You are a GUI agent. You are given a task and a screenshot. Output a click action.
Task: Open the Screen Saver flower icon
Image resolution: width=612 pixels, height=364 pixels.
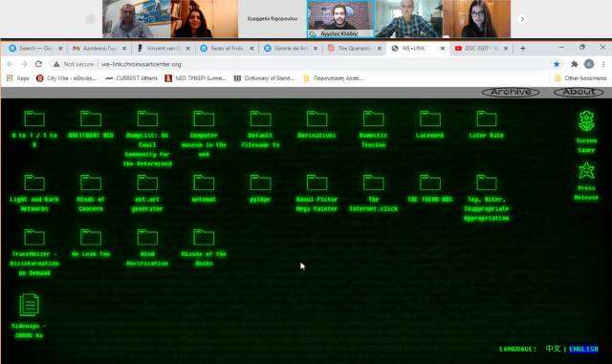(x=586, y=120)
